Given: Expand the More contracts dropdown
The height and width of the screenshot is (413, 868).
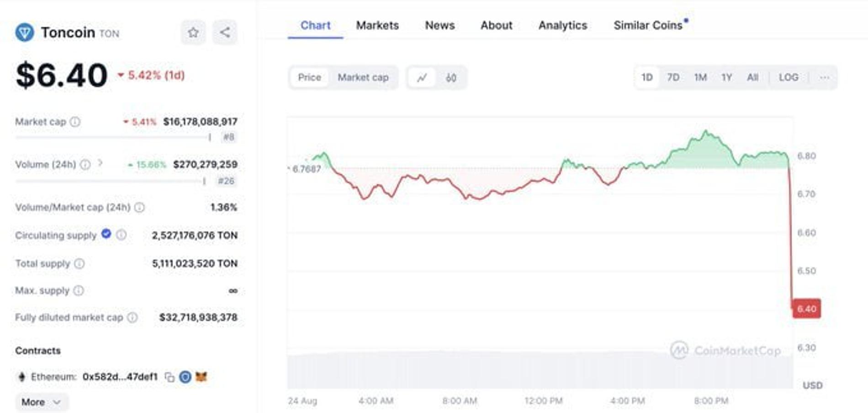Looking at the screenshot, I should tap(41, 402).
